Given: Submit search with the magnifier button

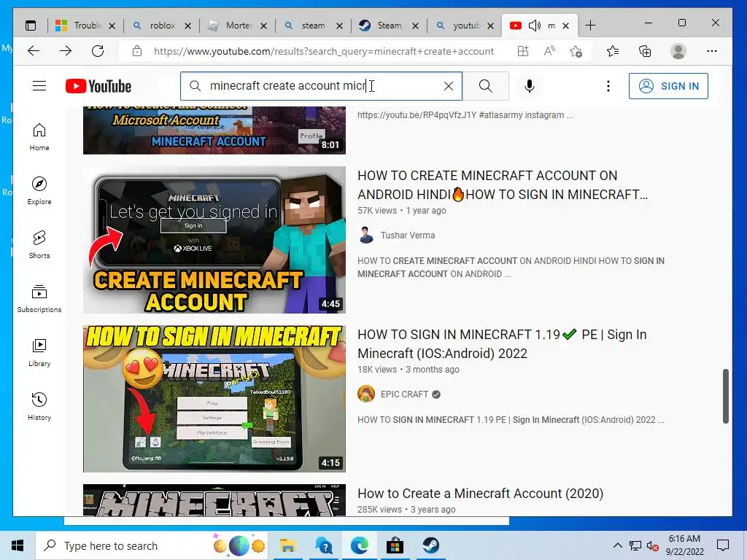Looking at the screenshot, I should tap(485, 86).
